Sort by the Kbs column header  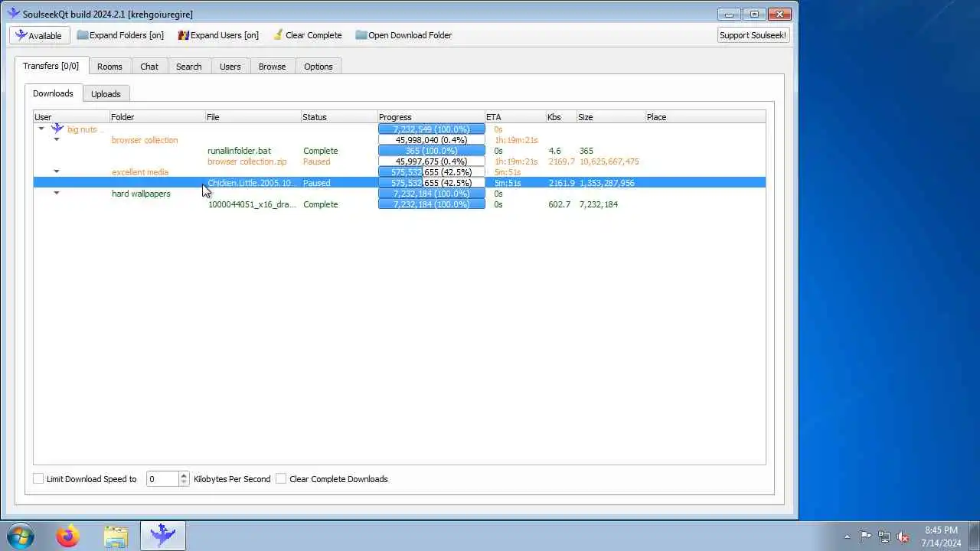click(x=561, y=117)
